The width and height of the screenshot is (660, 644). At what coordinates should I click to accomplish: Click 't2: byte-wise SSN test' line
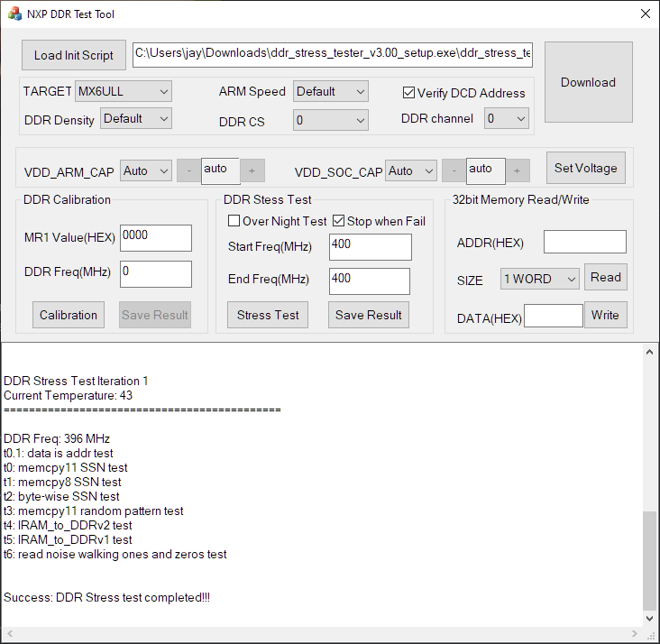61,496
